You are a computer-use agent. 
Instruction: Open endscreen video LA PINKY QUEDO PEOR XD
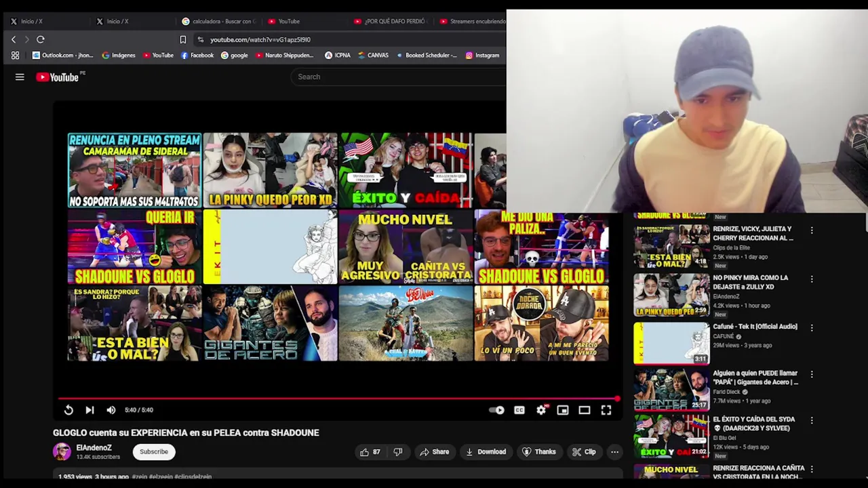click(x=270, y=170)
